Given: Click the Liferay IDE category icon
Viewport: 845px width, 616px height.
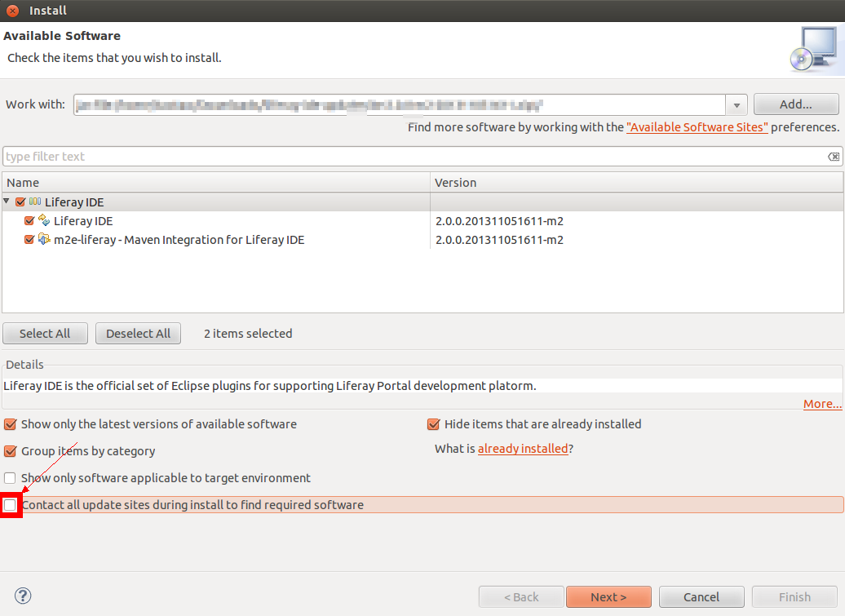Looking at the screenshot, I should pyautogui.click(x=34, y=202).
